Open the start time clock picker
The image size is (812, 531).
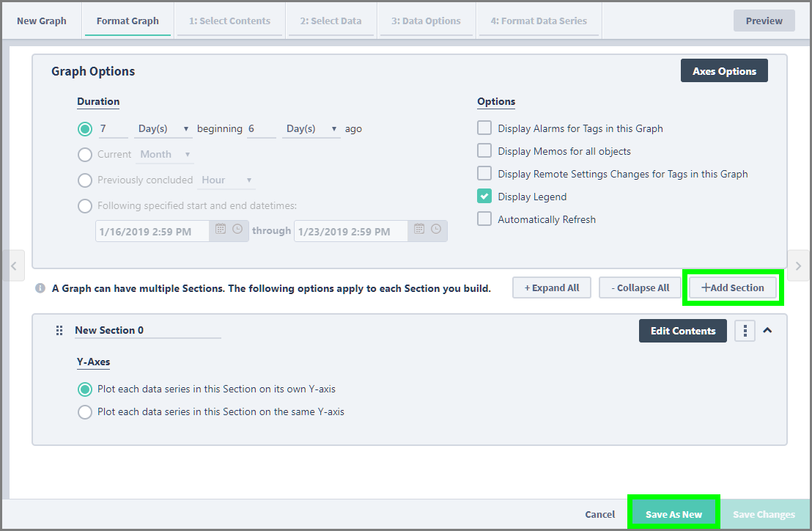point(237,229)
